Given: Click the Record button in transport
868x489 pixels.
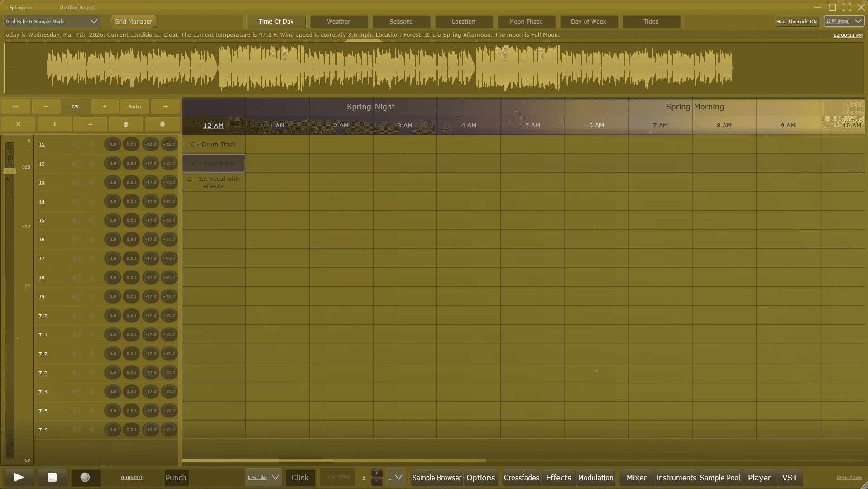Looking at the screenshot, I should pos(85,477).
